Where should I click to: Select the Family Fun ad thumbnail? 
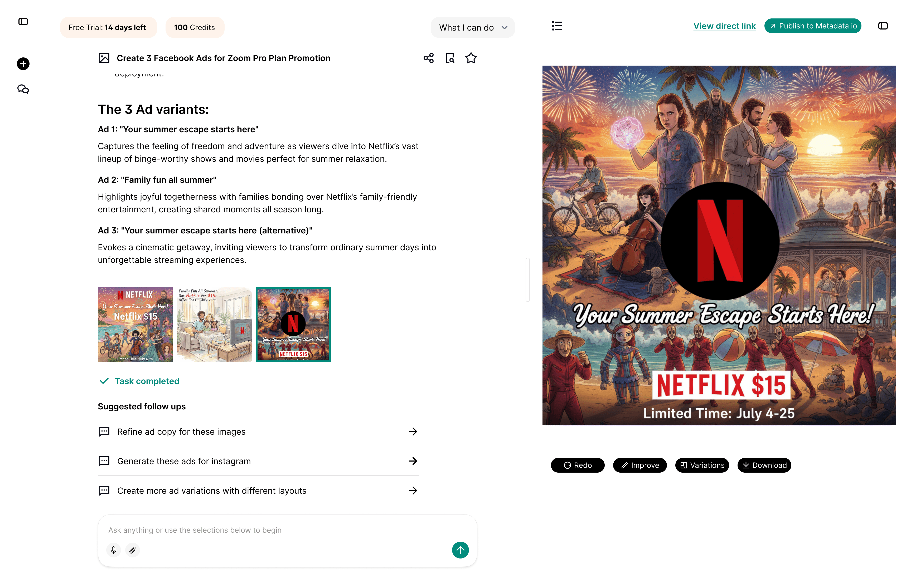click(x=214, y=324)
